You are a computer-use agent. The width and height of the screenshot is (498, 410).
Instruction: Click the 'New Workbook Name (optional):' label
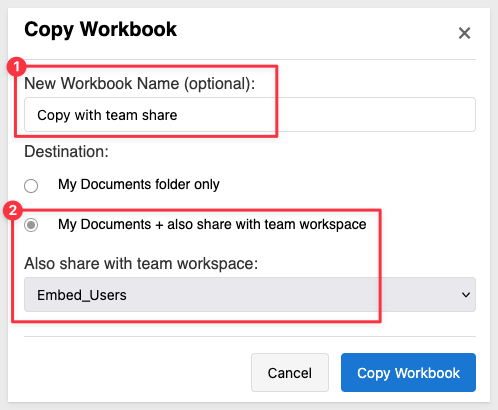[140, 83]
